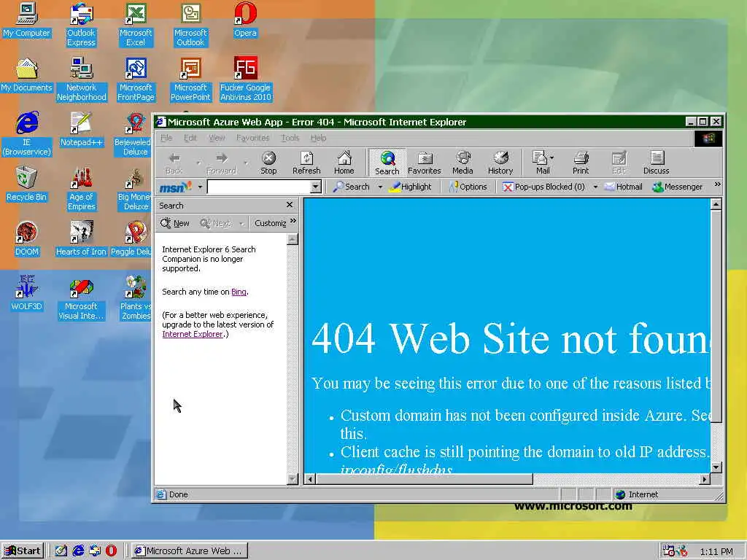Click the horizontal scrollbar thumb of the page
The height and width of the screenshot is (560, 747).
point(424,479)
